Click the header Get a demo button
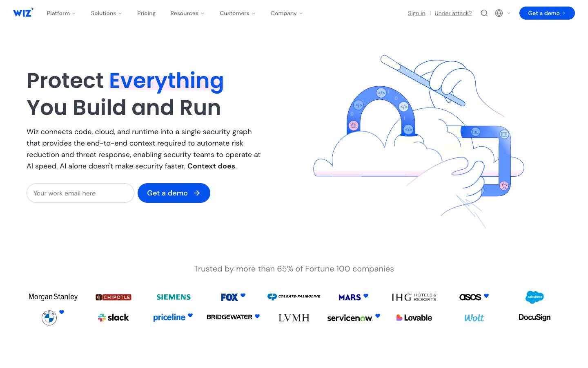This screenshot has height=368, width=588. pyautogui.click(x=547, y=13)
